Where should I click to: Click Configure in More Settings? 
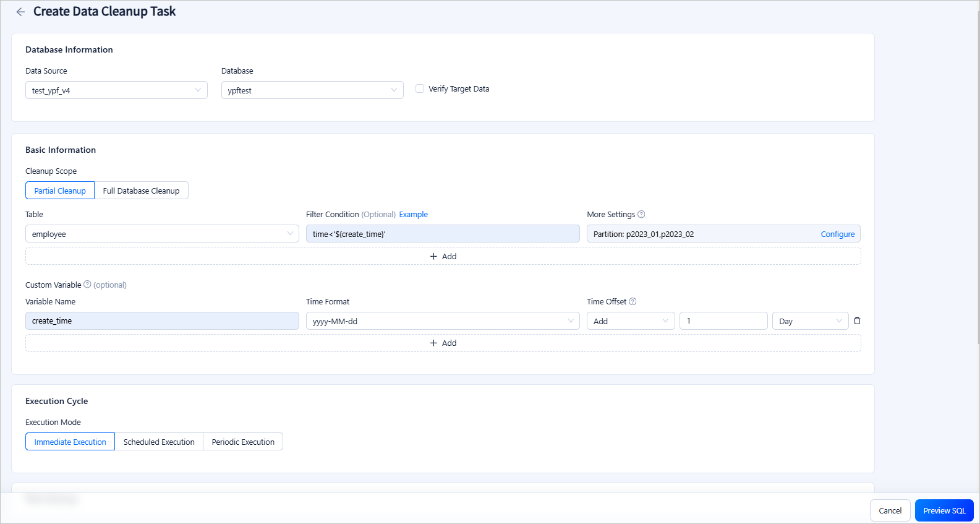pyautogui.click(x=837, y=234)
